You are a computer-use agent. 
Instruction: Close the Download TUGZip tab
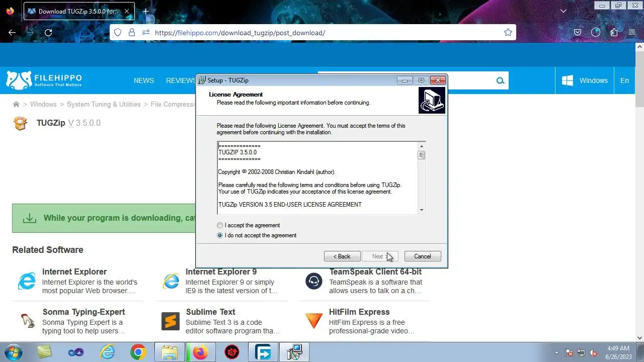pyautogui.click(x=127, y=11)
